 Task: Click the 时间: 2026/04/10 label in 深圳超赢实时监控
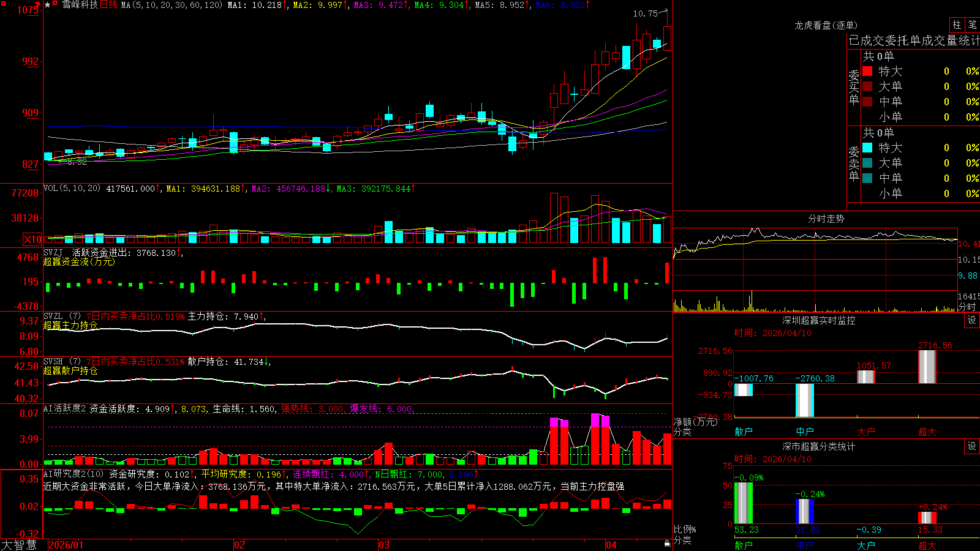(773, 333)
